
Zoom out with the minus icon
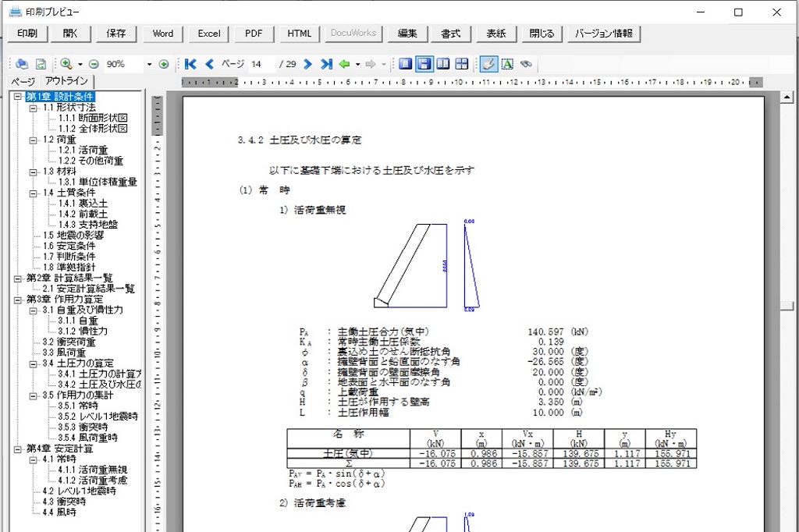pos(94,64)
